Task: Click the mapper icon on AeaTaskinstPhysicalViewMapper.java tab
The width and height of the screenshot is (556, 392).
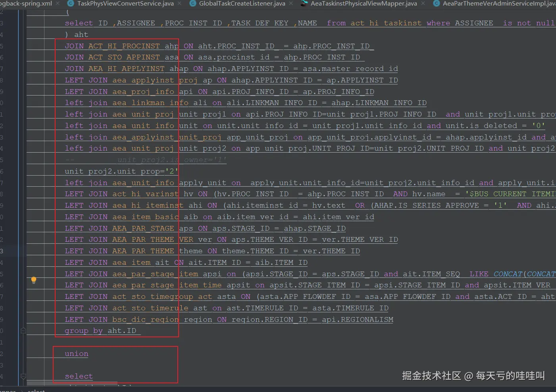Action: click(x=304, y=4)
